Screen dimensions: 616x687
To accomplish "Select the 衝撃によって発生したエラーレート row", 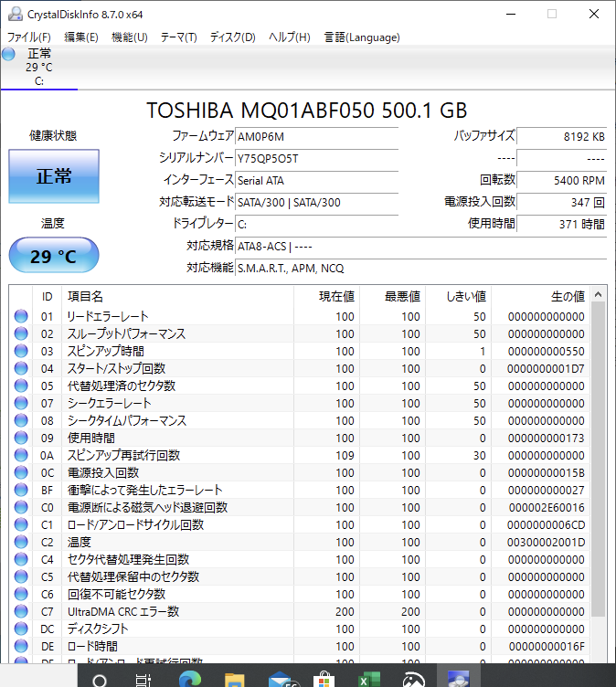I will click(x=300, y=490).
